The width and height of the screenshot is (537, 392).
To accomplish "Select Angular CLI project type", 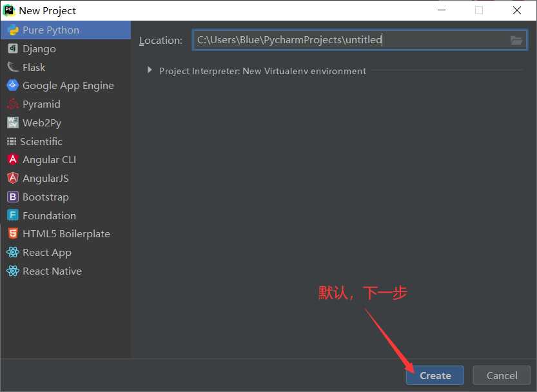I will [x=66, y=160].
